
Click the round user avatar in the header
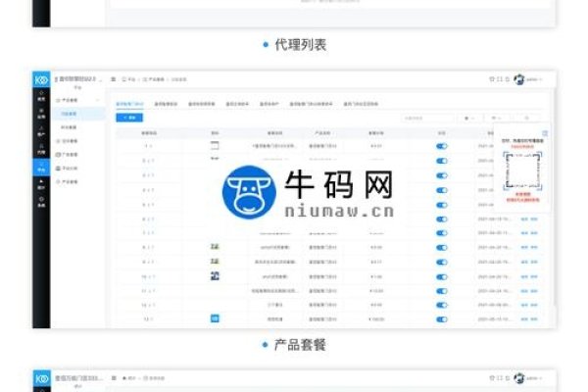[x=519, y=79]
